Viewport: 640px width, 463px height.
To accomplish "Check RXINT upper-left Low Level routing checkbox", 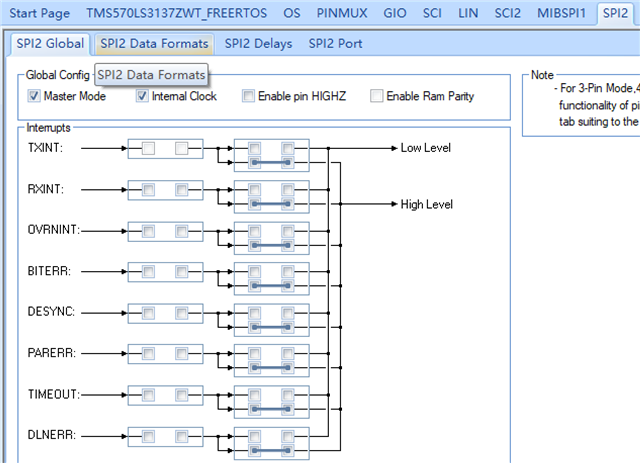I will (254, 190).
